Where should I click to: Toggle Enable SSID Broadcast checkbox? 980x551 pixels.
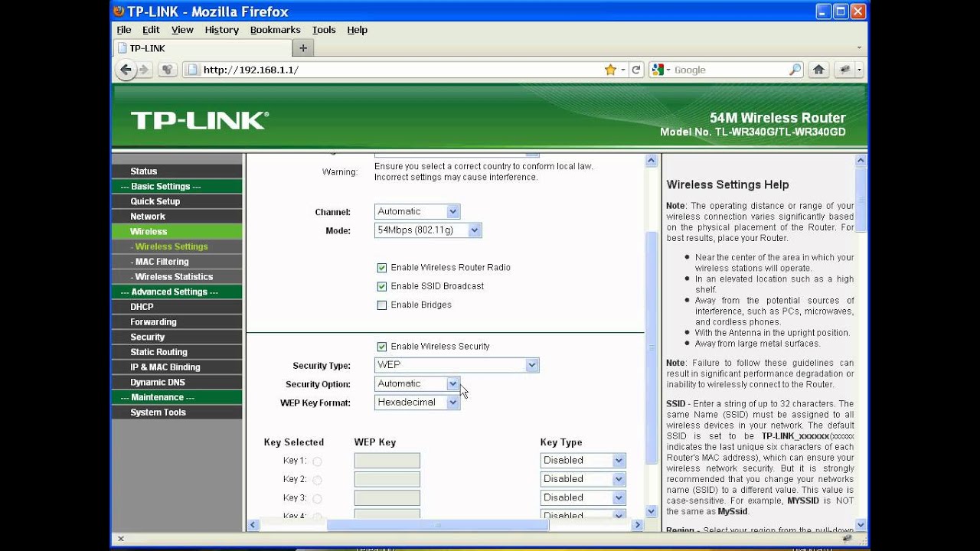(x=382, y=286)
